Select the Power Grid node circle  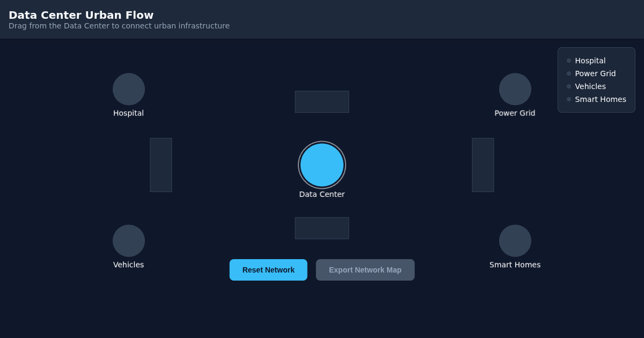(x=515, y=89)
